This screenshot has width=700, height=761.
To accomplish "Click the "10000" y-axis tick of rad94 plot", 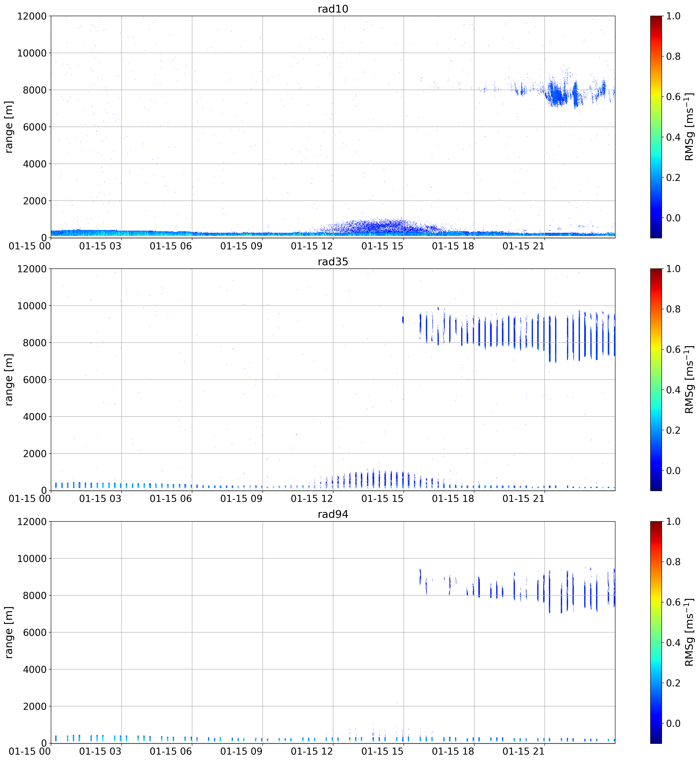I will click(32, 559).
